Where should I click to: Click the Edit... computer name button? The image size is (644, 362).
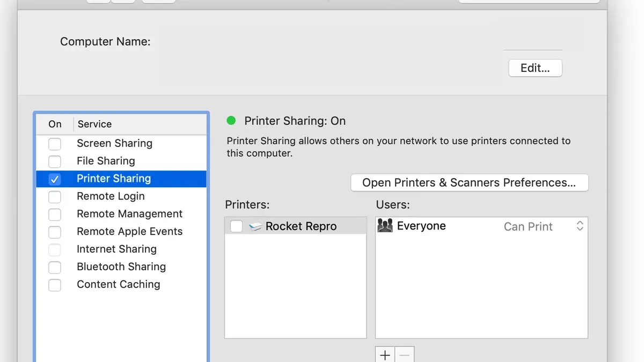[x=535, y=68]
